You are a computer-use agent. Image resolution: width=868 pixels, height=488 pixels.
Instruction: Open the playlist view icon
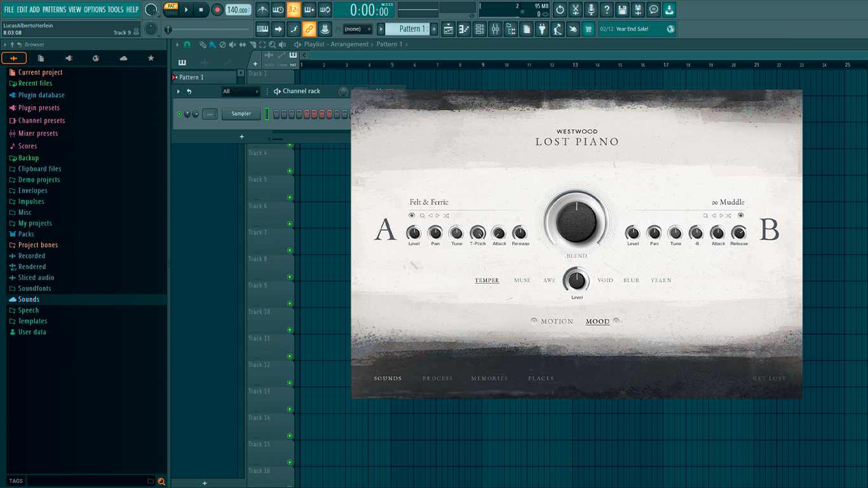click(x=449, y=29)
